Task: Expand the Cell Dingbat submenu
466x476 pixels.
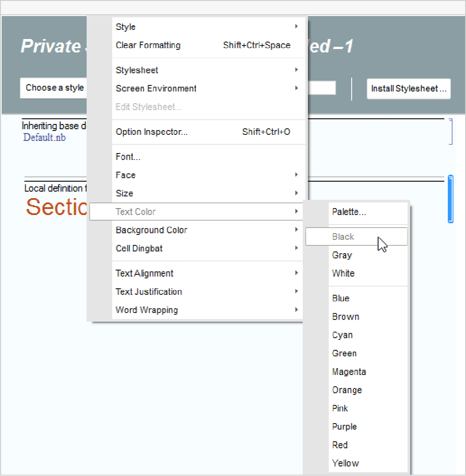Action: point(139,248)
